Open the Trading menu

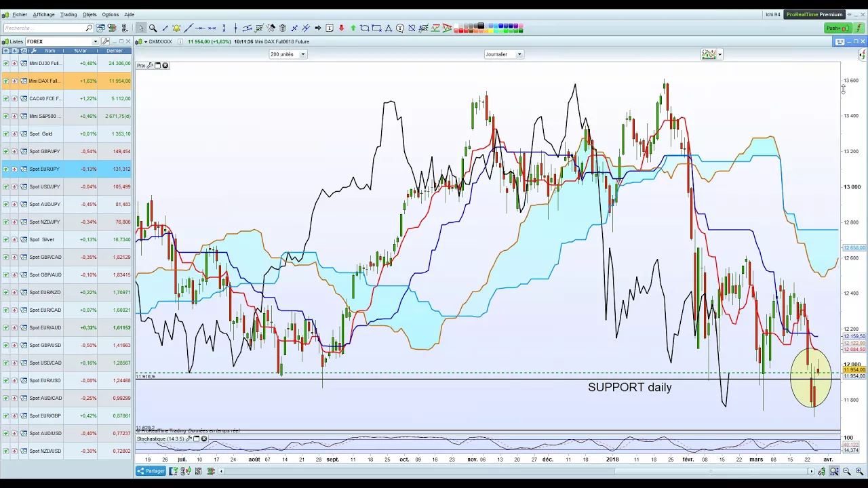[x=68, y=14]
